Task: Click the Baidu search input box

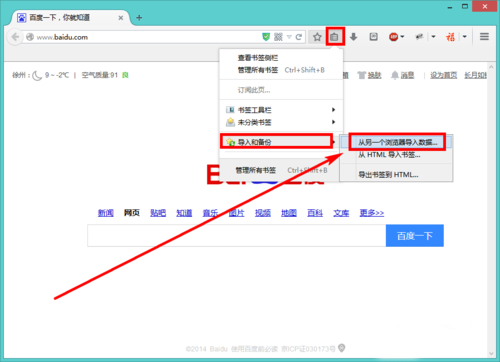Action: click(237, 236)
